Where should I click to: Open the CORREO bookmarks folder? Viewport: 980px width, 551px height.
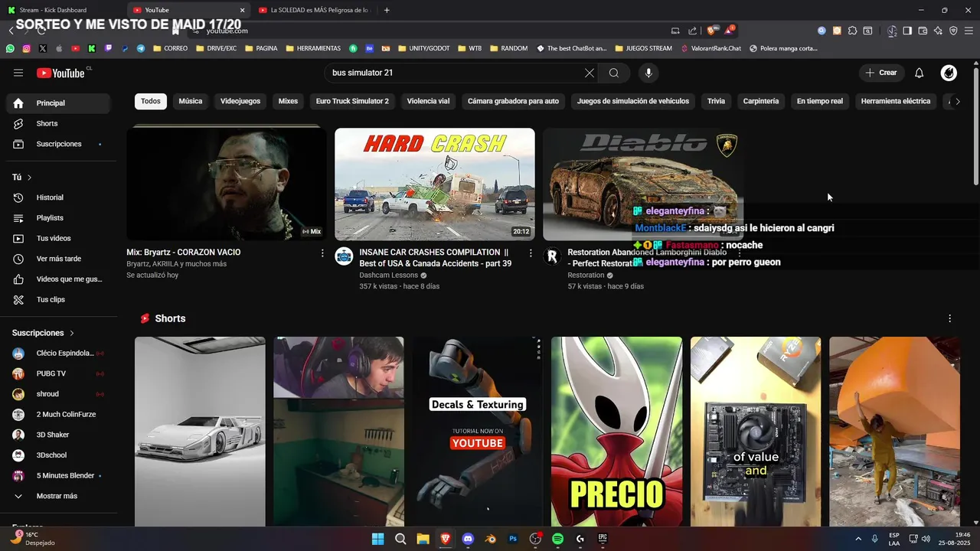(x=170, y=48)
